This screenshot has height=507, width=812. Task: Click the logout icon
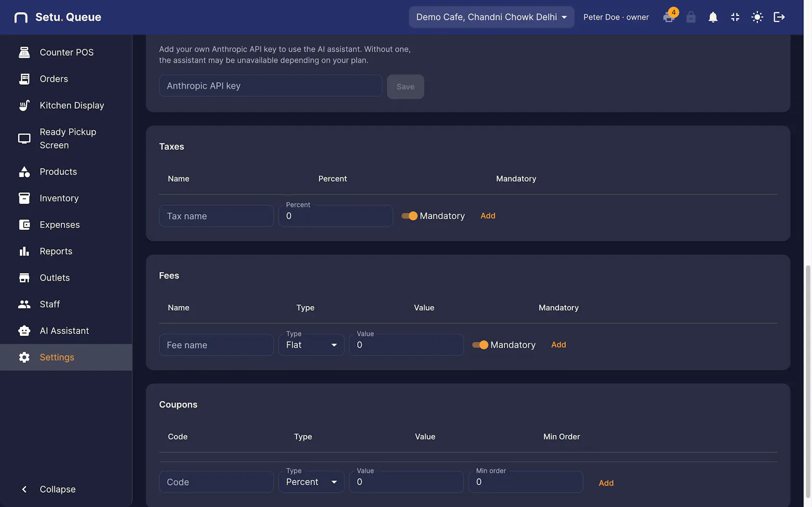(779, 17)
